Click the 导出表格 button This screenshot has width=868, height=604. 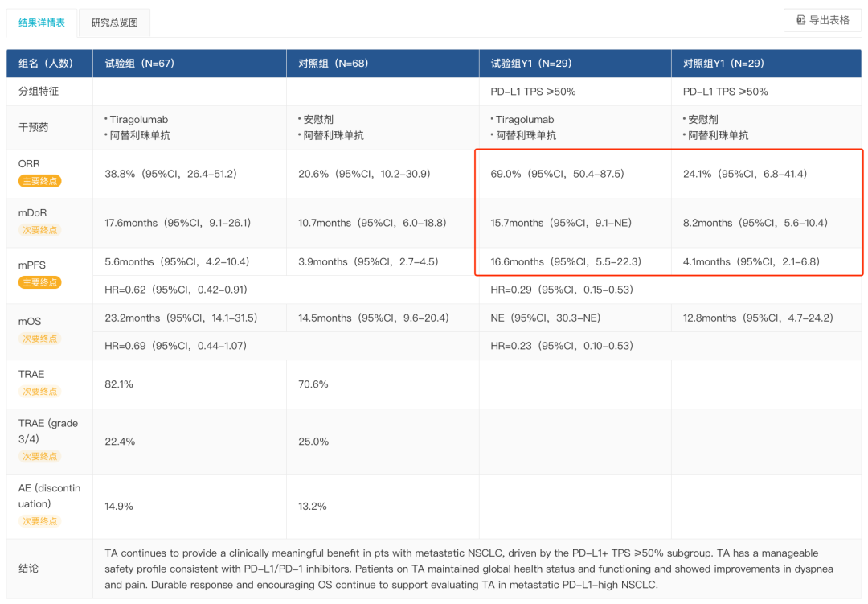pyautogui.click(x=822, y=20)
